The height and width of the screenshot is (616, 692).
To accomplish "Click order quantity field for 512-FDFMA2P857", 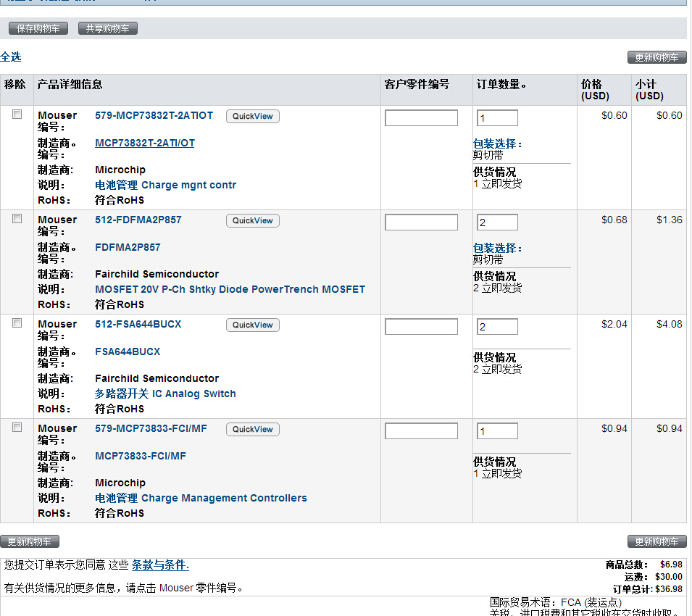I will [x=497, y=222].
